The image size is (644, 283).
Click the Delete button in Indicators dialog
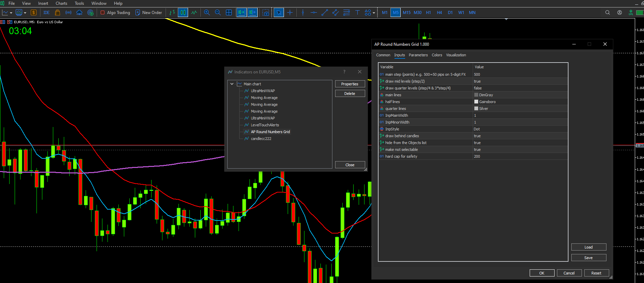point(349,94)
